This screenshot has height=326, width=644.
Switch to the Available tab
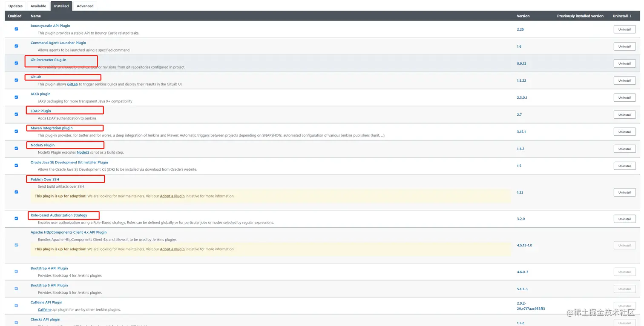[38, 6]
